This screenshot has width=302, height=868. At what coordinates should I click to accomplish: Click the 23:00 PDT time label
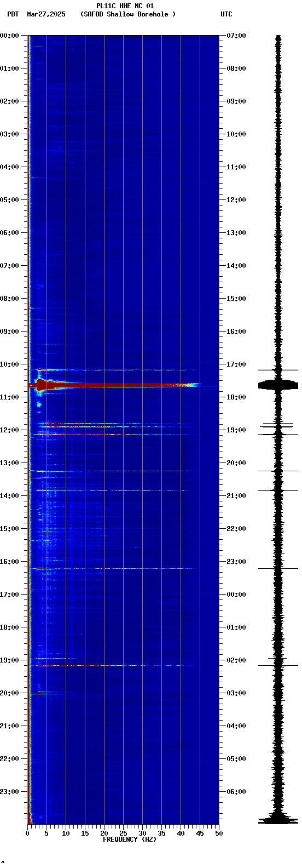point(9,792)
